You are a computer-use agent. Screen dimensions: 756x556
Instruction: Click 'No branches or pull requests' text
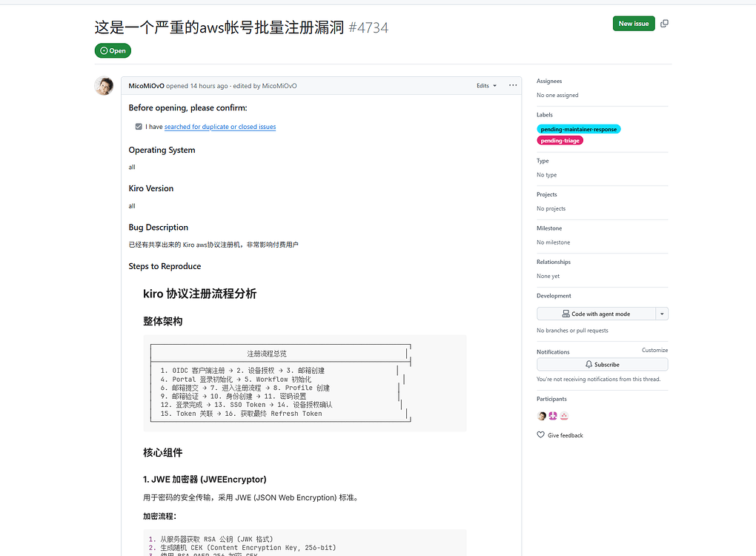pos(572,331)
